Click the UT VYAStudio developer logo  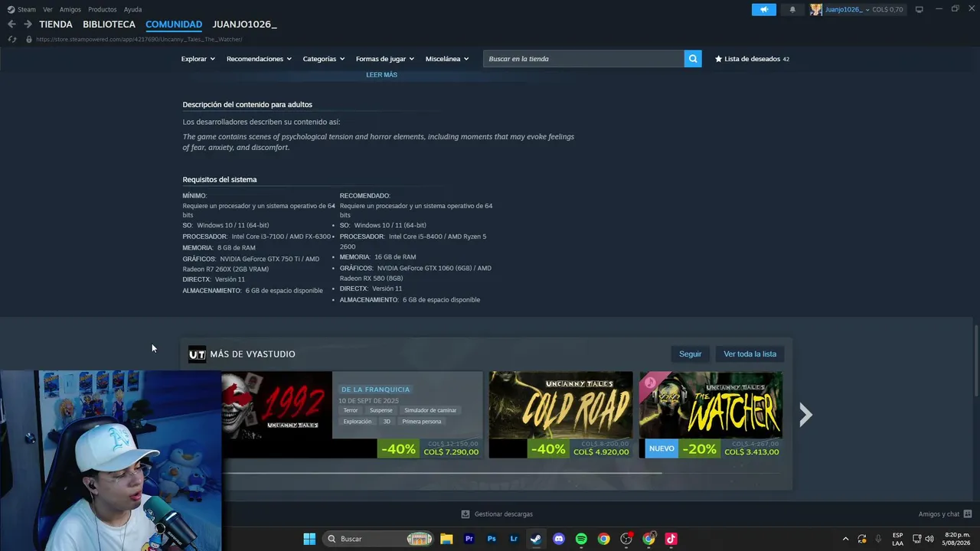[x=197, y=354]
